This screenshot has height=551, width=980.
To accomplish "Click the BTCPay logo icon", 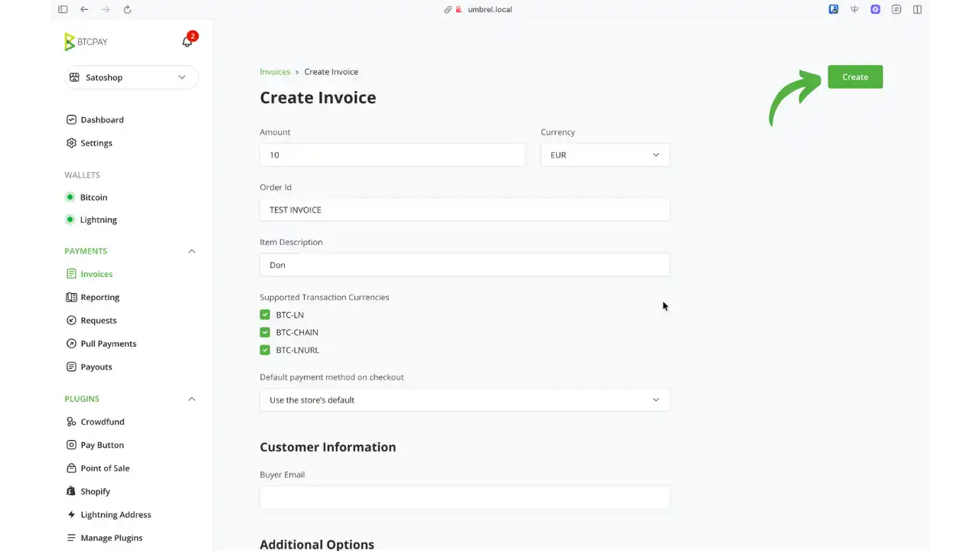I will [70, 42].
